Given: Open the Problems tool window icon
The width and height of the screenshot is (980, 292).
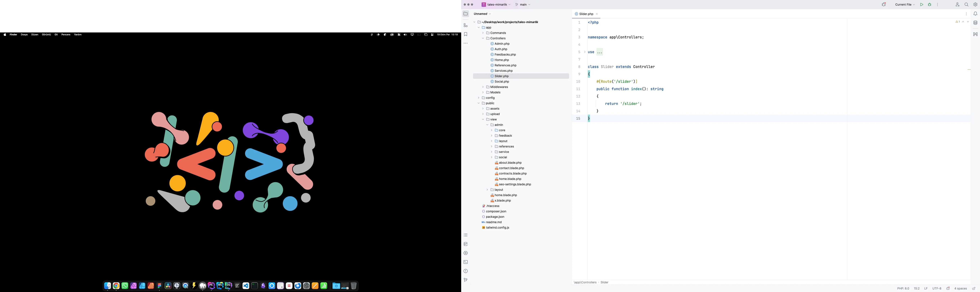Looking at the screenshot, I should point(466,271).
